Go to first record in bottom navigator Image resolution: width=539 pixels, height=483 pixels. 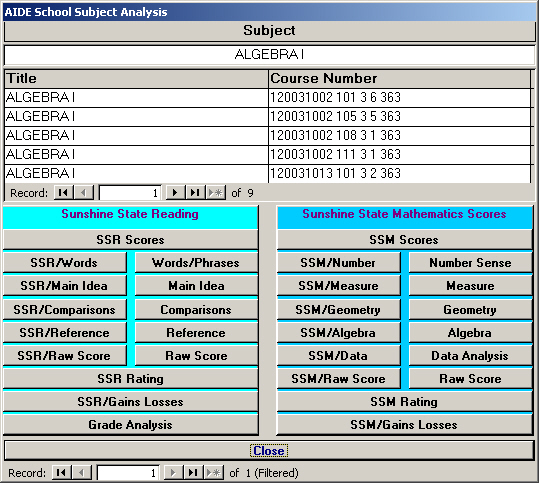pos(62,473)
